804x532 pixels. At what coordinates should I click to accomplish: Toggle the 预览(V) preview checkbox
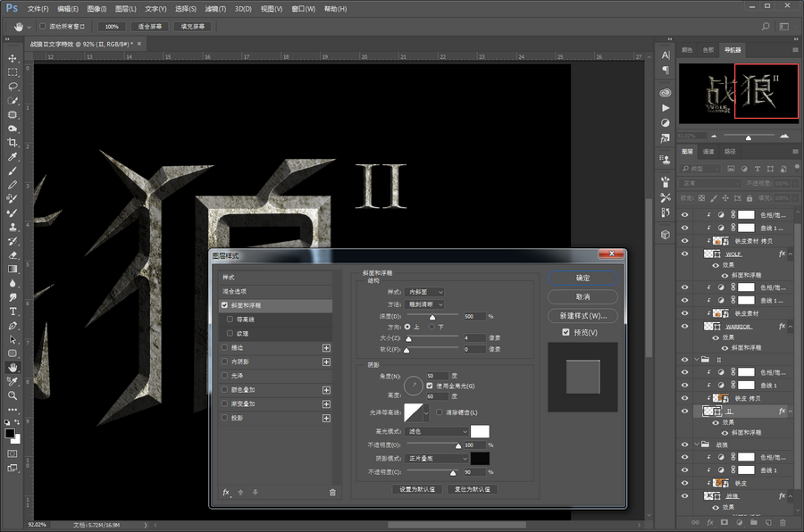(565, 333)
